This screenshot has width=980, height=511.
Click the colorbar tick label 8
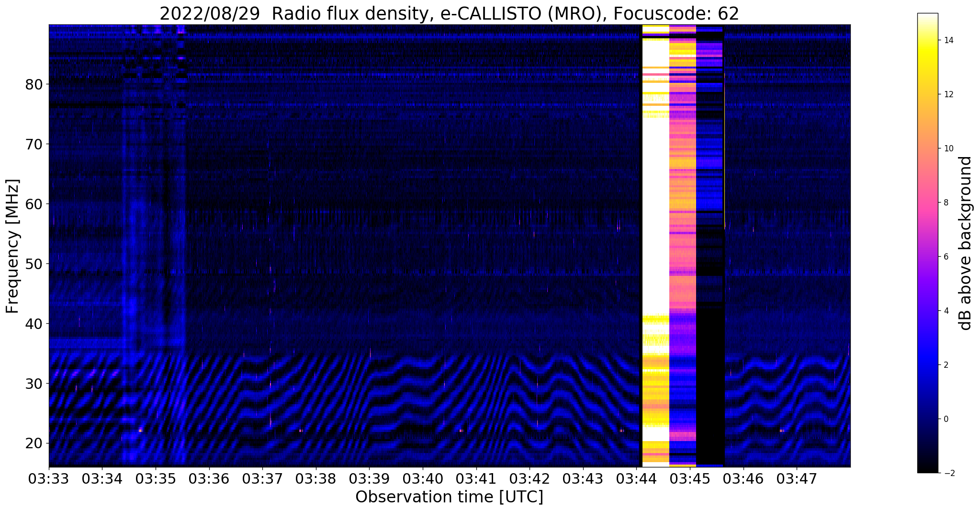[946, 203]
